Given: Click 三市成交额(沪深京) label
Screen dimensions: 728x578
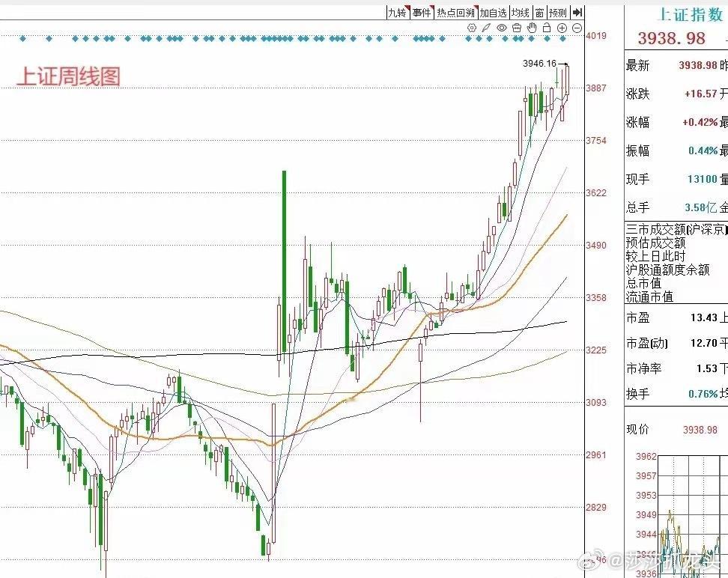Looking at the screenshot, I should (676, 229).
